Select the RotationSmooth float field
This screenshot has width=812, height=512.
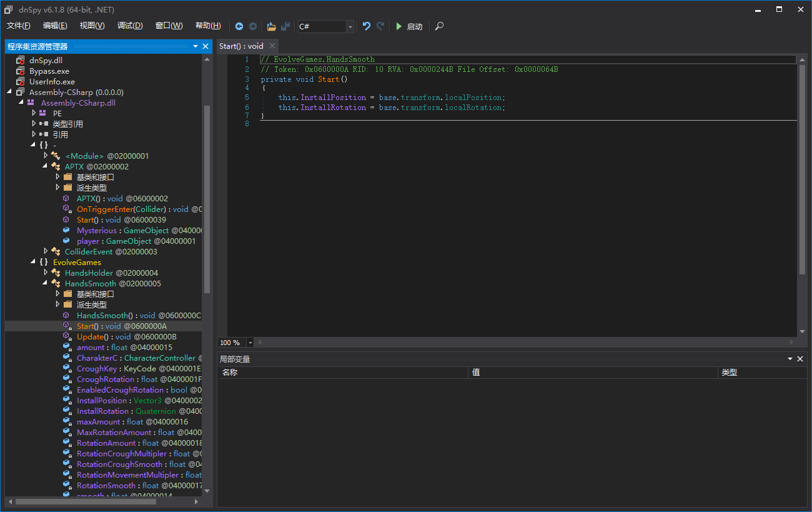coord(139,485)
